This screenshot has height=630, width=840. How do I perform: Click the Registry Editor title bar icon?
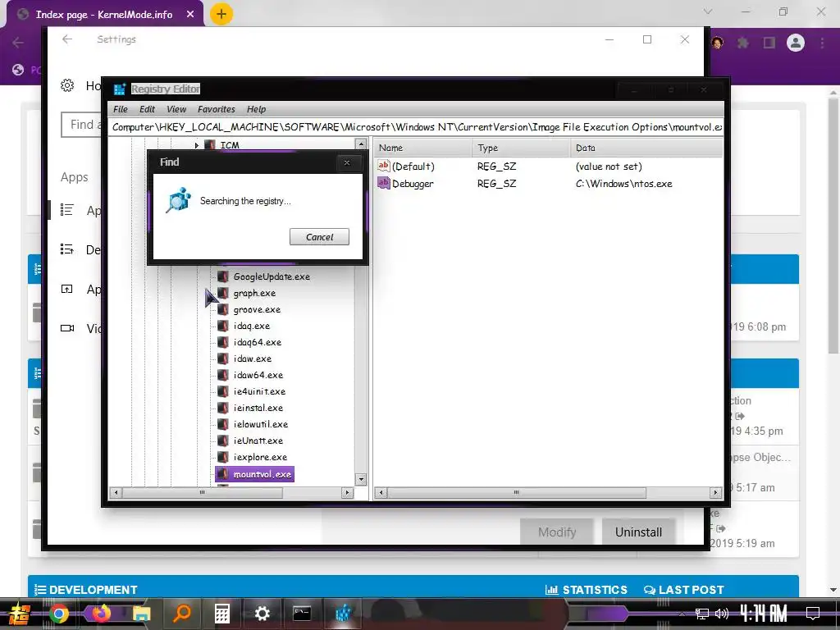119,89
